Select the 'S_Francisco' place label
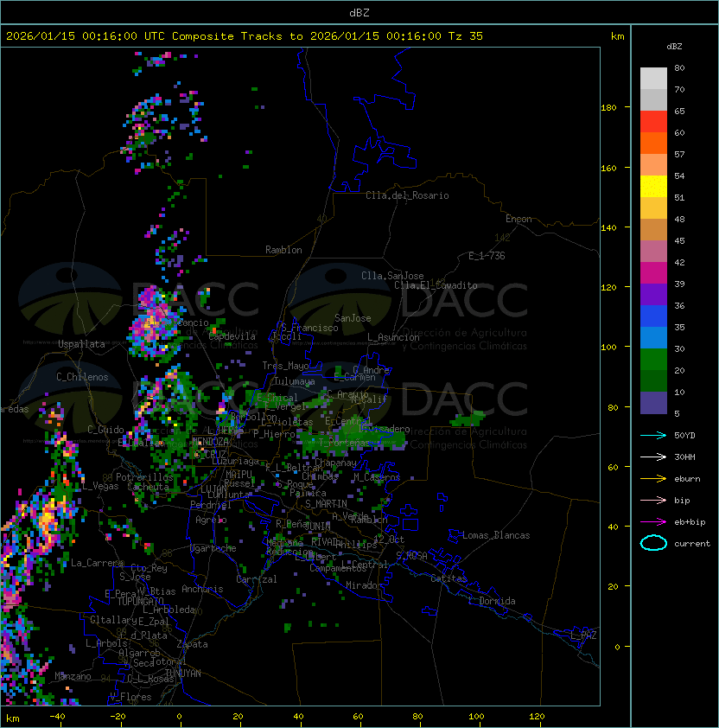Viewport: 719px width, 728px height. pyautogui.click(x=309, y=328)
